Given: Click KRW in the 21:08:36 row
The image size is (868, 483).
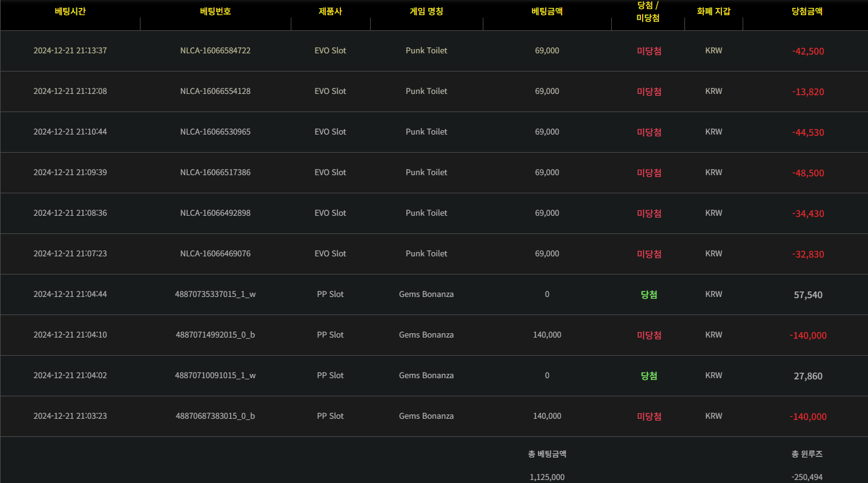Looking at the screenshot, I should [x=714, y=213].
